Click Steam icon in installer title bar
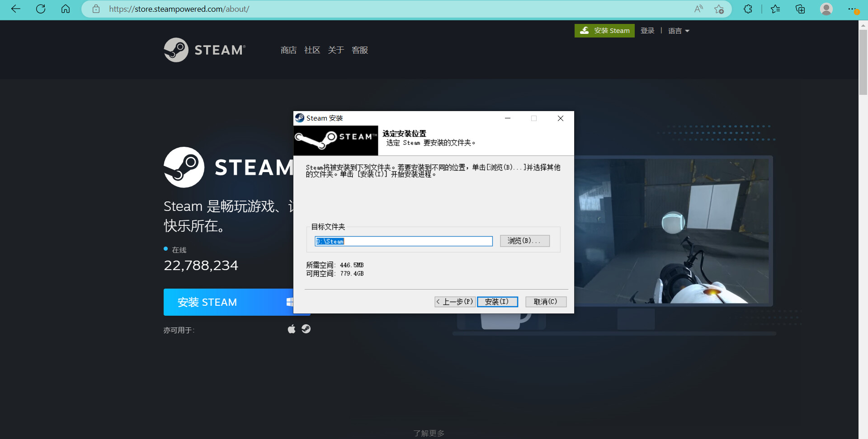 [x=300, y=118]
